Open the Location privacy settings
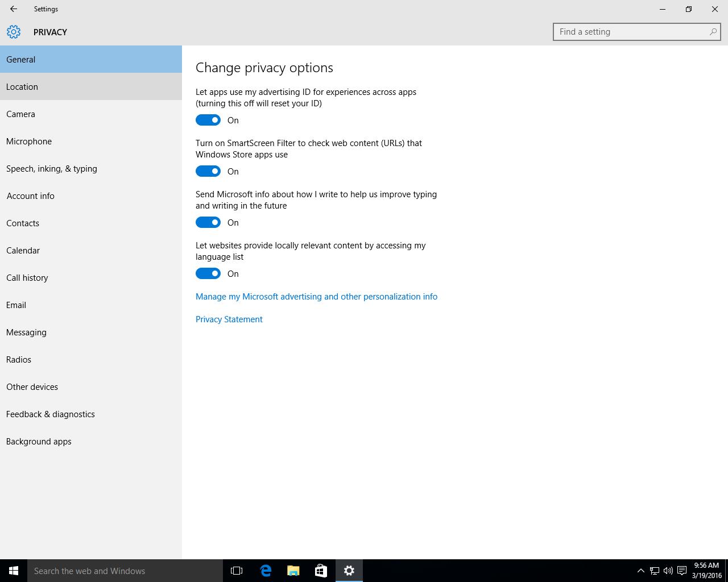 (x=91, y=86)
